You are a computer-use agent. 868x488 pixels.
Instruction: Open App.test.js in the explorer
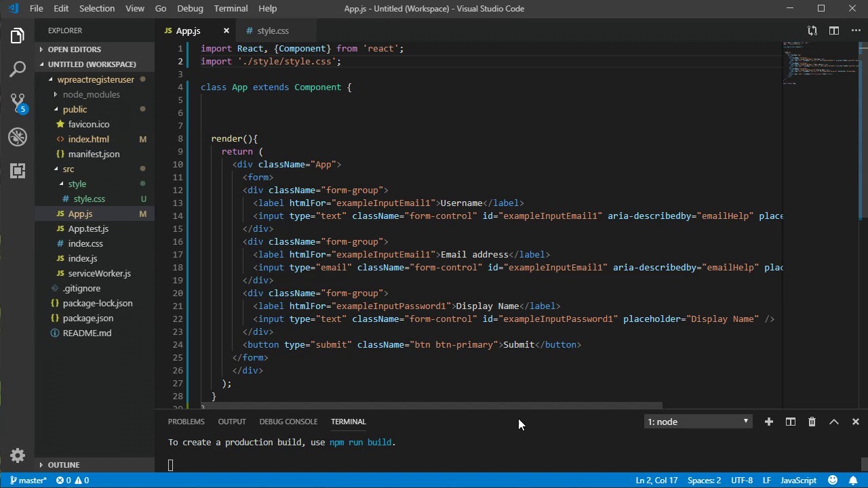(88, 228)
